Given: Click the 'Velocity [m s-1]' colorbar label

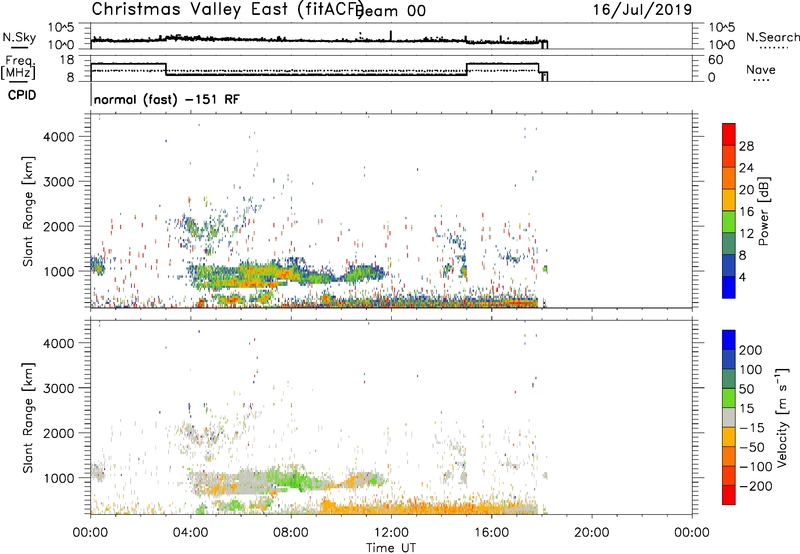Looking at the screenshot, I should tap(781, 417).
